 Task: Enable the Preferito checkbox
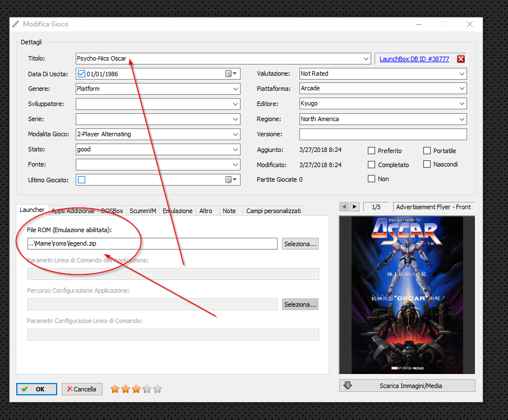click(371, 151)
